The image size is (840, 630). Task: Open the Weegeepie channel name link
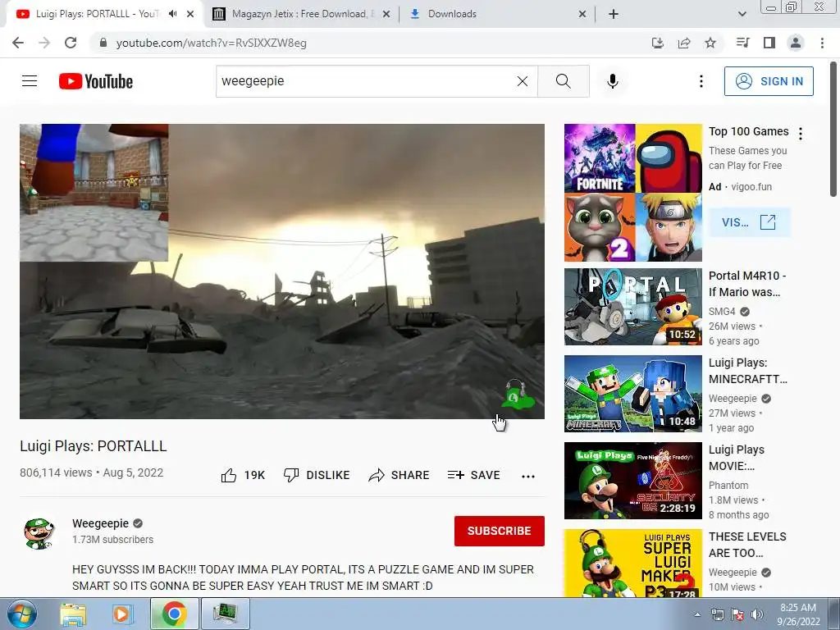(101, 523)
